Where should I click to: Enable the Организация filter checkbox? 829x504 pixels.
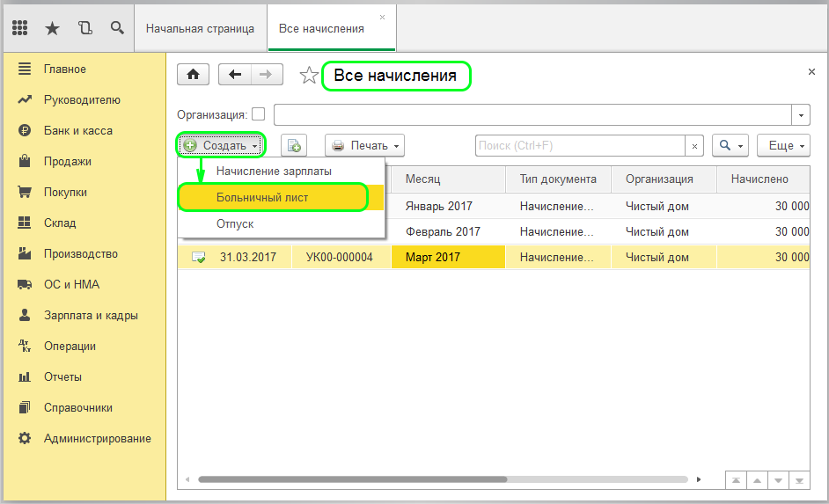pyautogui.click(x=258, y=114)
